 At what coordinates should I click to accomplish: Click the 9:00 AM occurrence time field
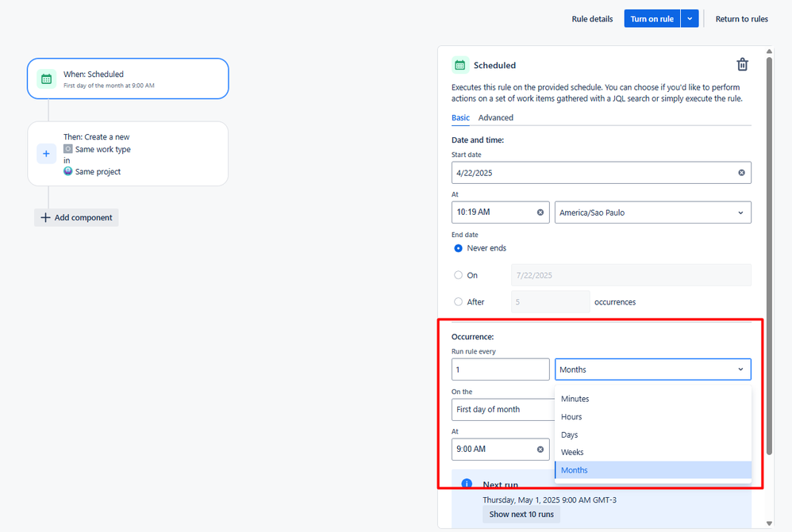click(x=500, y=450)
